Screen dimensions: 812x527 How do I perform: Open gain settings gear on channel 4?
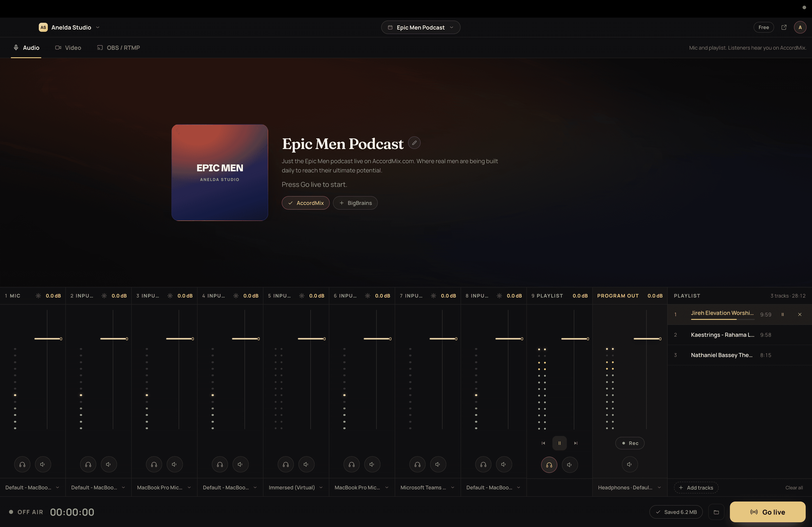pyautogui.click(x=236, y=296)
